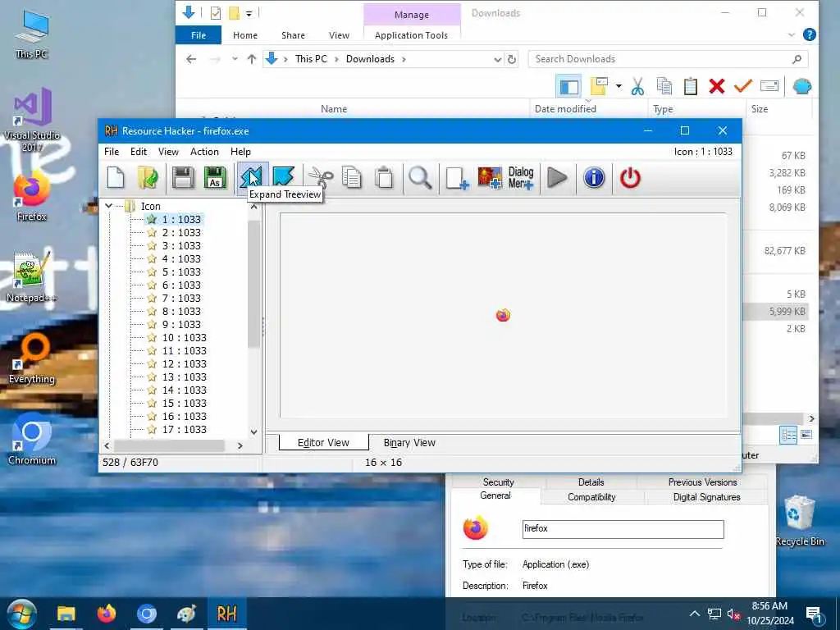The width and height of the screenshot is (840, 630).
Task: Go up one folder level in Explorer
Action: tap(251, 59)
